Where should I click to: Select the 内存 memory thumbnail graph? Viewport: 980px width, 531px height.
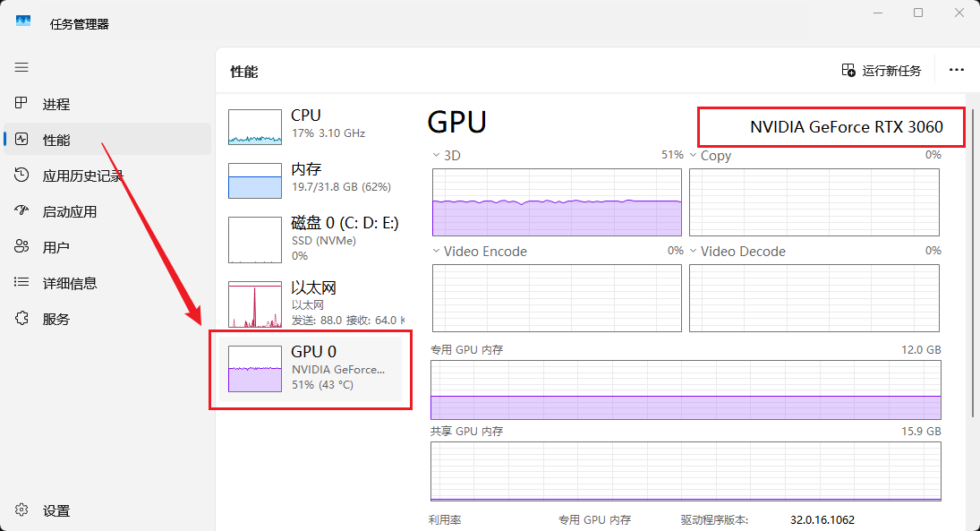255,181
